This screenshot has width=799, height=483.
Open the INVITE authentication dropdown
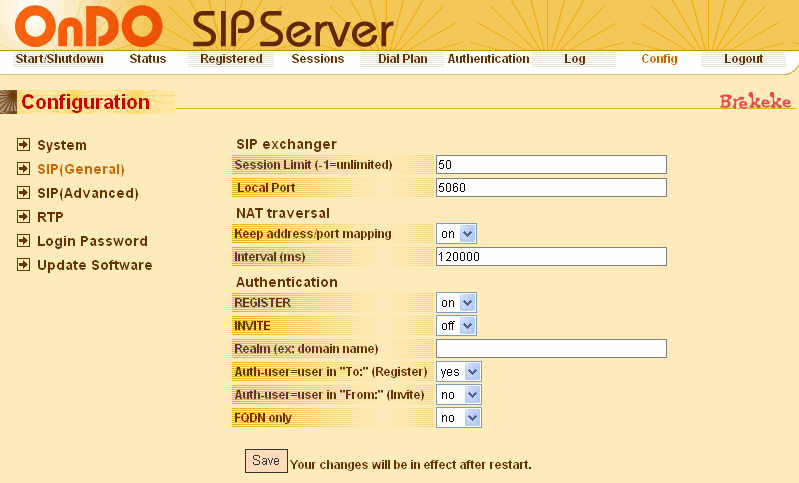pyautogui.click(x=457, y=325)
